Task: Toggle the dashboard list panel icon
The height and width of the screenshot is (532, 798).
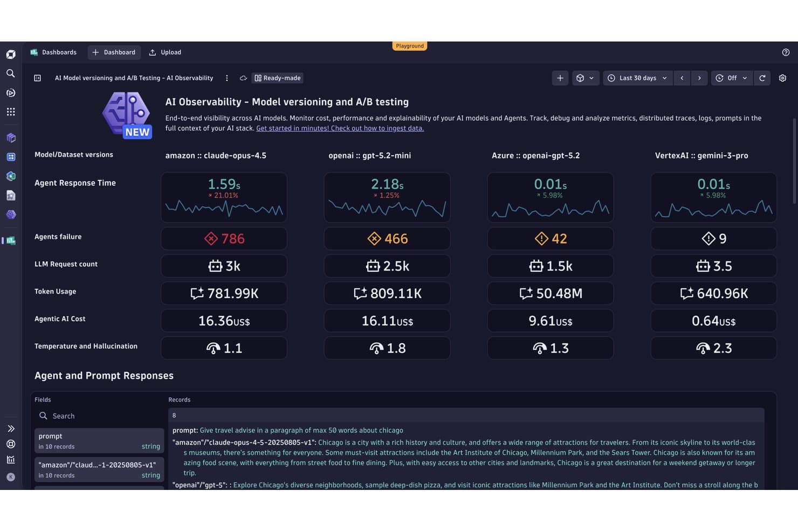Action: (x=38, y=78)
